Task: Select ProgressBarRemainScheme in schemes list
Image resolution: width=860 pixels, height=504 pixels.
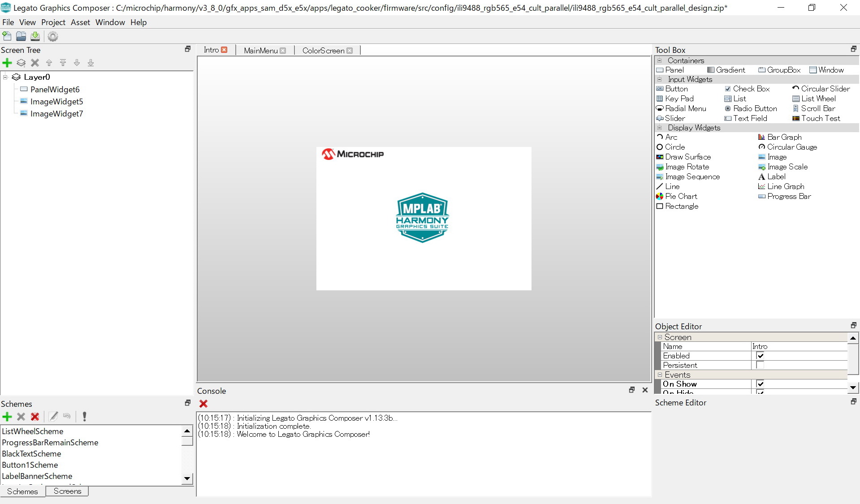Action: [x=50, y=443]
